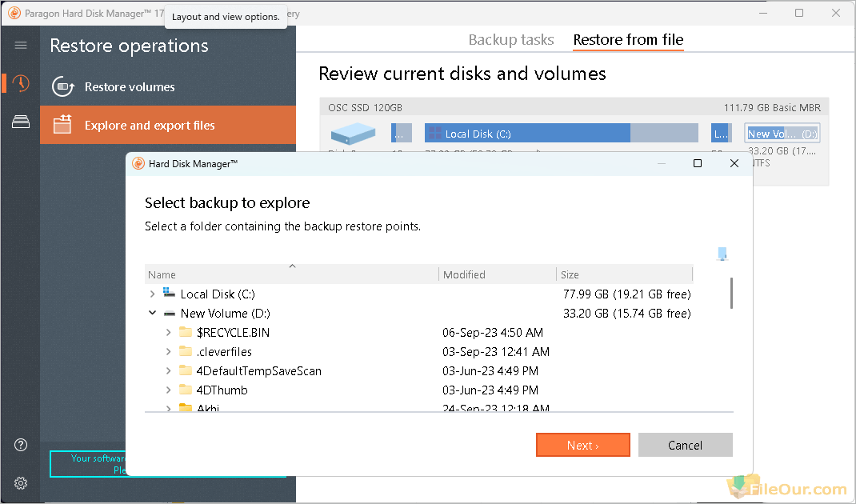
Task: Select New Vol... (D:) partition block
Action: [782, 134]
